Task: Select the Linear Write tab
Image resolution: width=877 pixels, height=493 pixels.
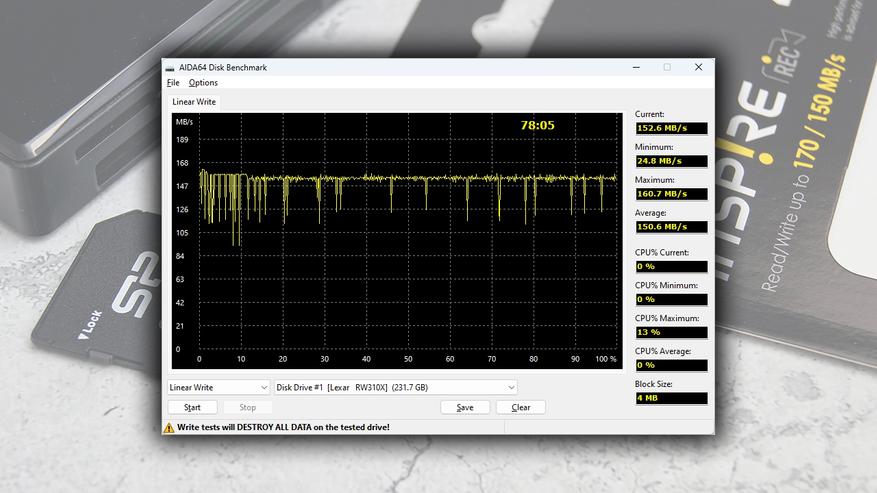Action: click(194, 102)
